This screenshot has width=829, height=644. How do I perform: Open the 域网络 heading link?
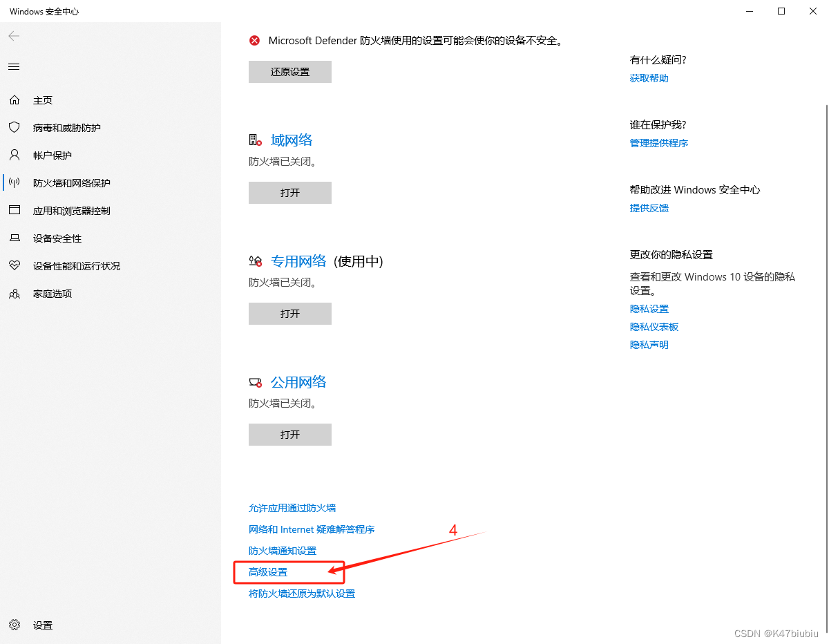(x=292, y=140)
